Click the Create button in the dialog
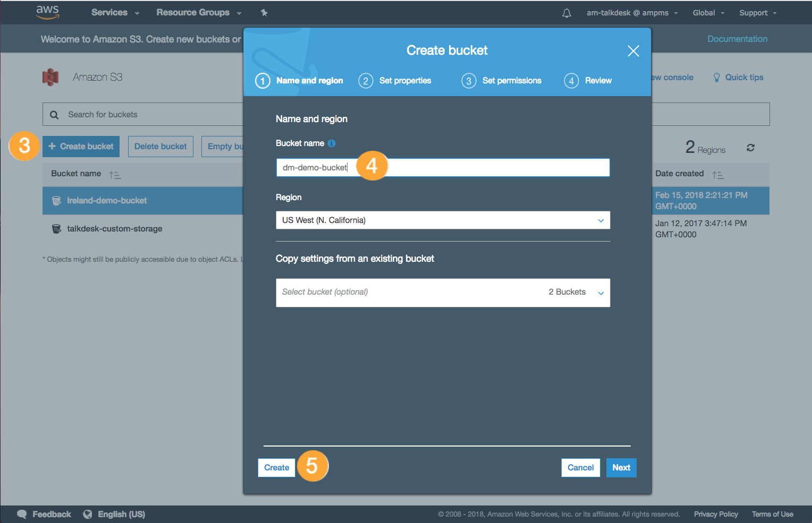The width and height of the screenshot is (812, 523). click(276, 468)
